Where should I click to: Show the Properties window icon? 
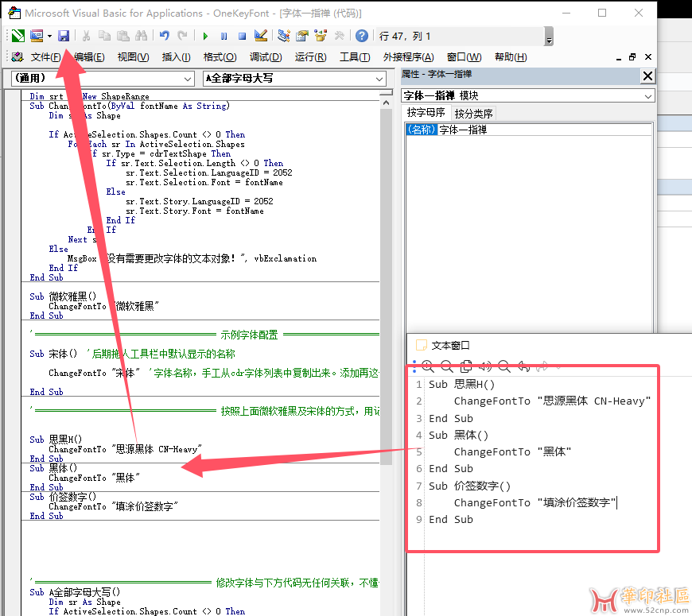click(302, 36)
